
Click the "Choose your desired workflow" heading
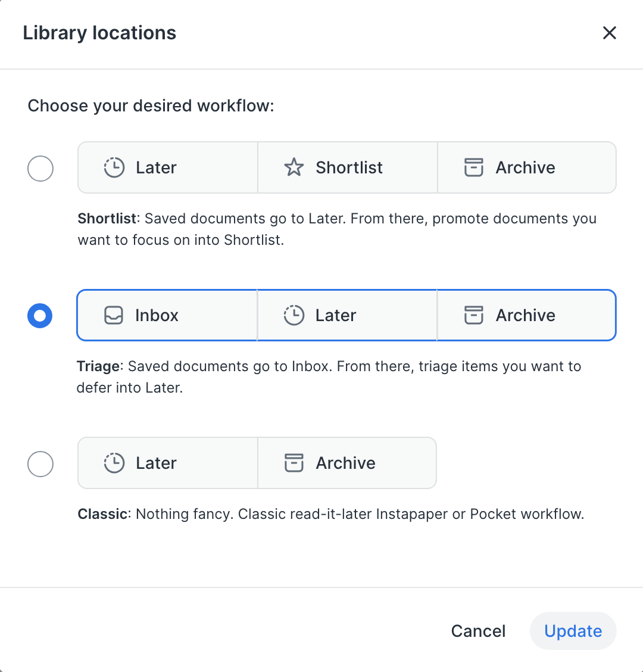[151, 106]
